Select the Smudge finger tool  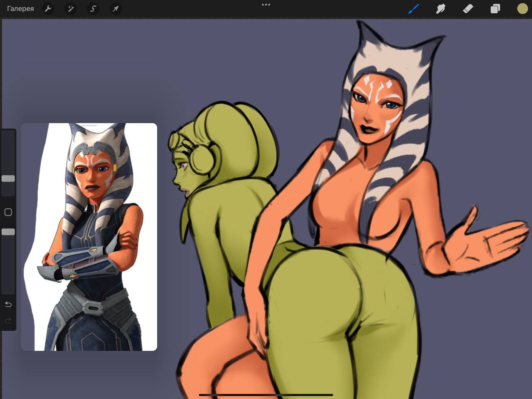click(x=441, y=9)
